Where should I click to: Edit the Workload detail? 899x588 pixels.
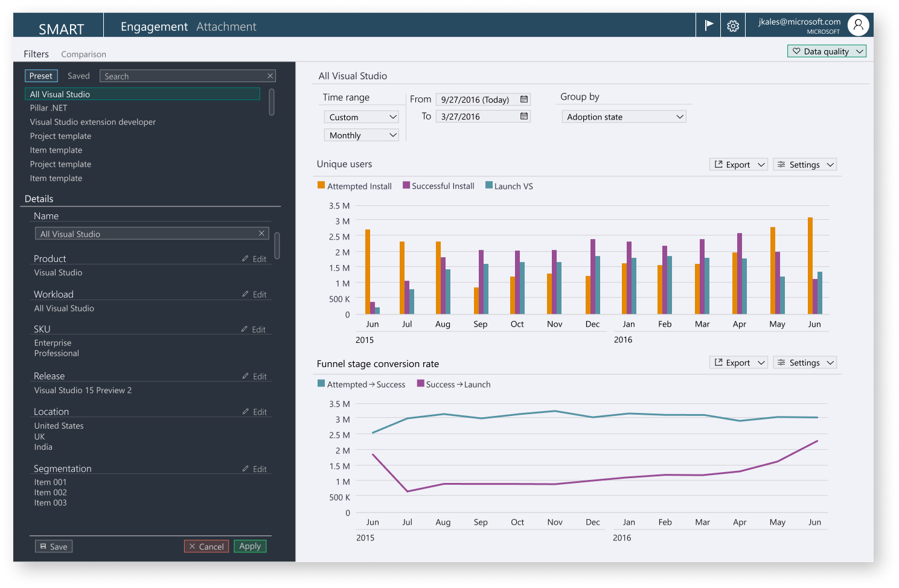(x=255, y=295)
